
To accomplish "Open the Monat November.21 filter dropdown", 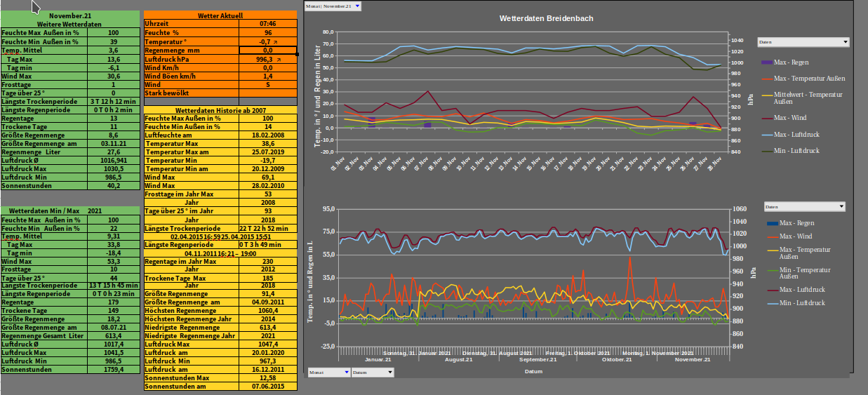I will (333, 6).
